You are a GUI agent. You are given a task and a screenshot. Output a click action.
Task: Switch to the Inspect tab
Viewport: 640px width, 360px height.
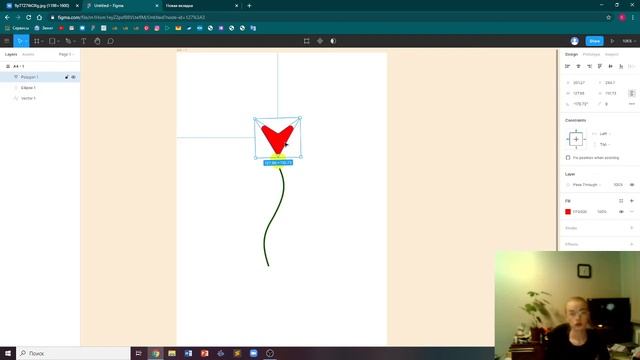(x=611, y=54)
